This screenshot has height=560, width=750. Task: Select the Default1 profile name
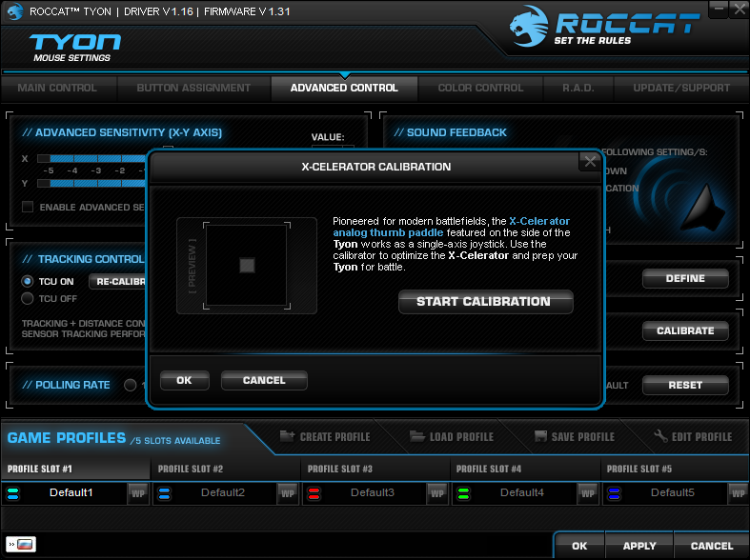coord(71,492)
